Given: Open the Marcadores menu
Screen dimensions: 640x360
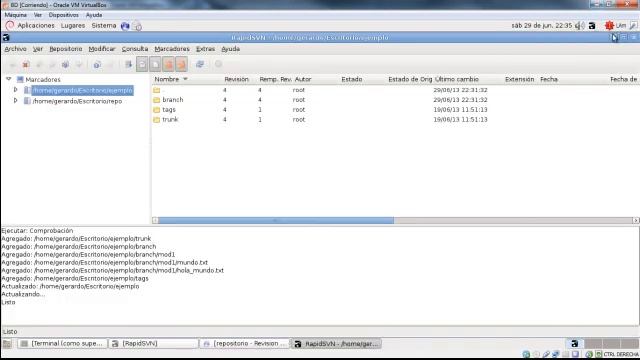Looking at the screenshot, I should [172, 49].
